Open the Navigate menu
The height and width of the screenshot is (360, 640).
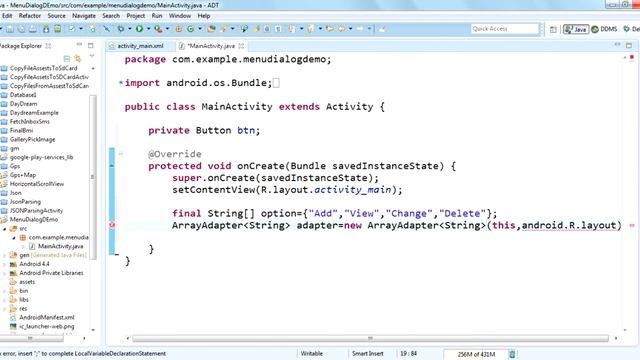click(x=84, y=16)
